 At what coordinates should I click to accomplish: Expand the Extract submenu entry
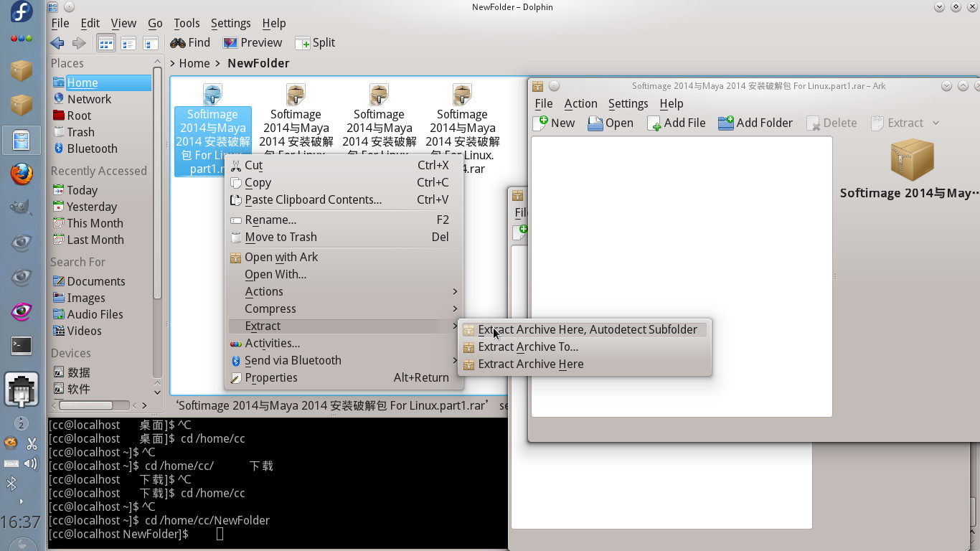344,326
